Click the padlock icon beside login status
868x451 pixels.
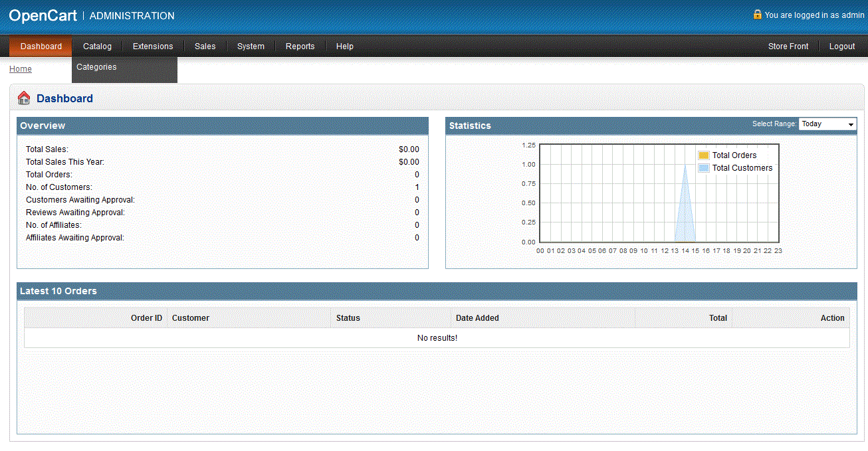(x=757, y=14)
